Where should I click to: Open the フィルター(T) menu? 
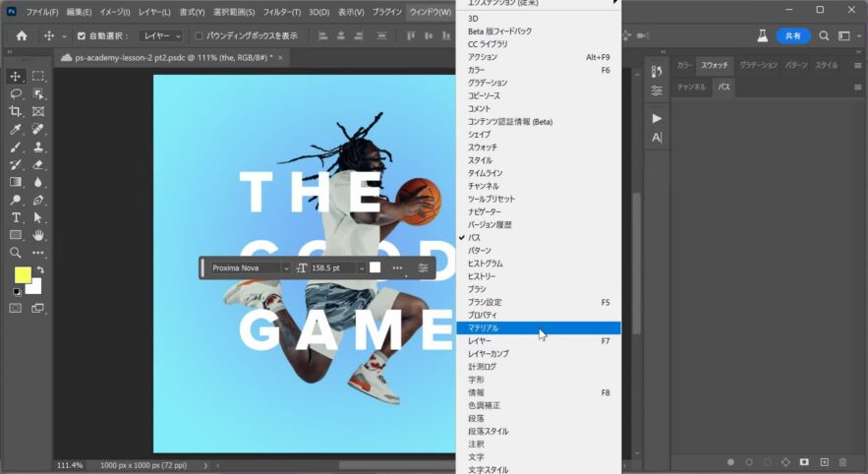point(282,12)
